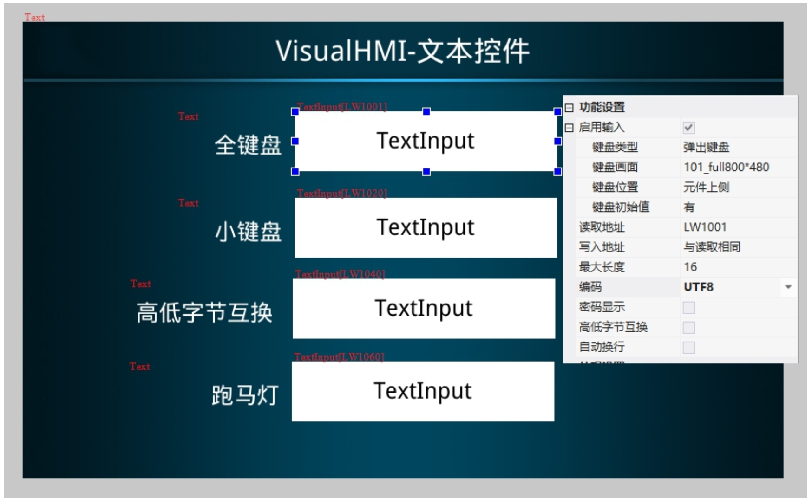
Task: Click the 键盘类型 value 弹出键盘
Action: pyautogui.click(x=706, y=148)
